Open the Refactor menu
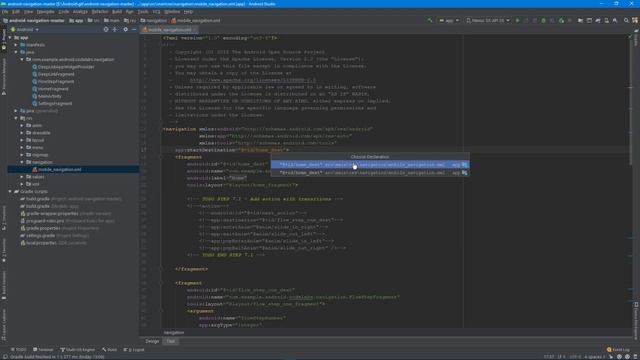The height and width of the screenshot is (360, 640). 100,12
